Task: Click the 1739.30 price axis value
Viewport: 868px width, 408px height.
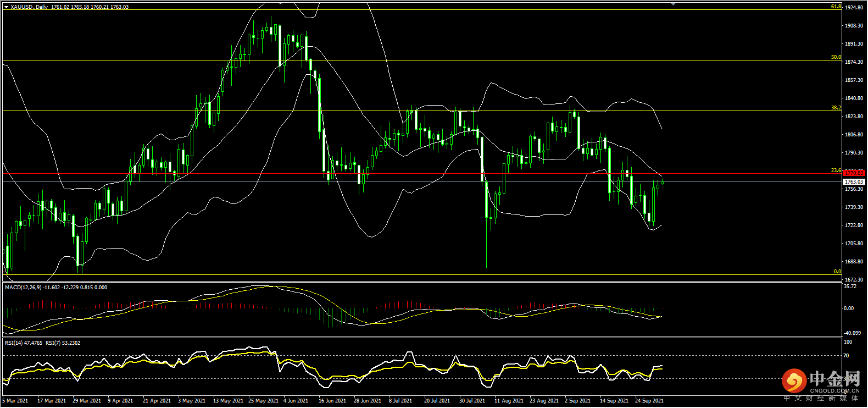Action: point(854,207)
